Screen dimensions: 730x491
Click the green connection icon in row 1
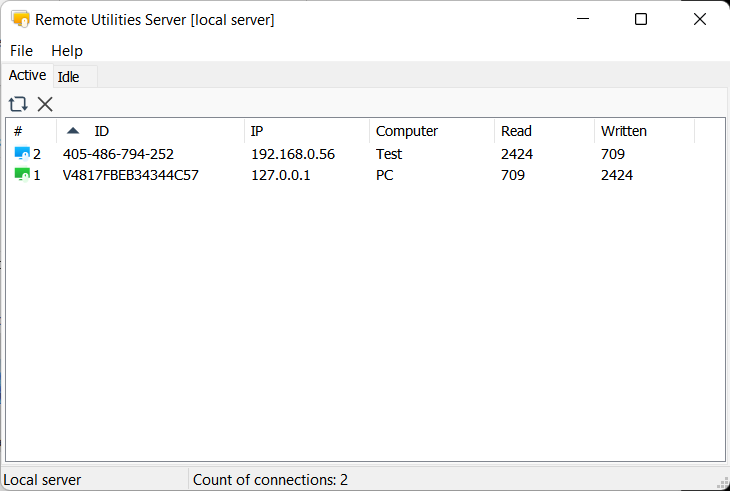pos(22,175)
